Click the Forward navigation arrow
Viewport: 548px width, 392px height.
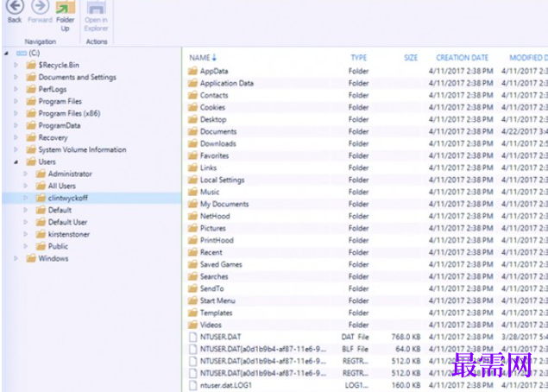coord(40,7)
